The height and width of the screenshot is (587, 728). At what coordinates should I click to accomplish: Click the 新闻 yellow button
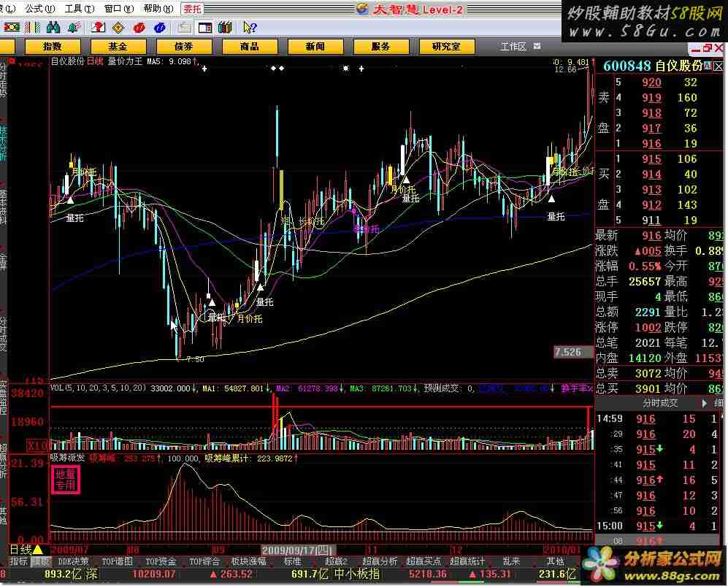click(x=315, y=47)
